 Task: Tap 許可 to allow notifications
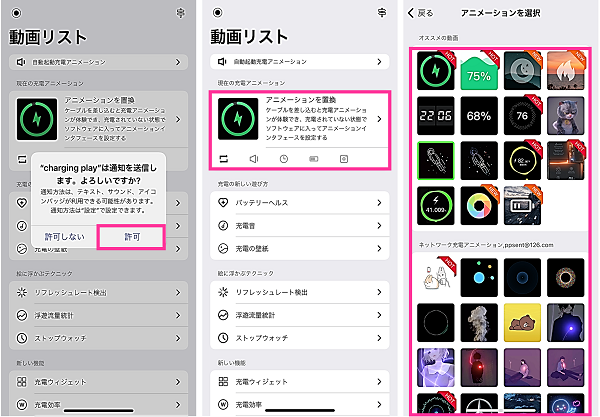point(131,237)
